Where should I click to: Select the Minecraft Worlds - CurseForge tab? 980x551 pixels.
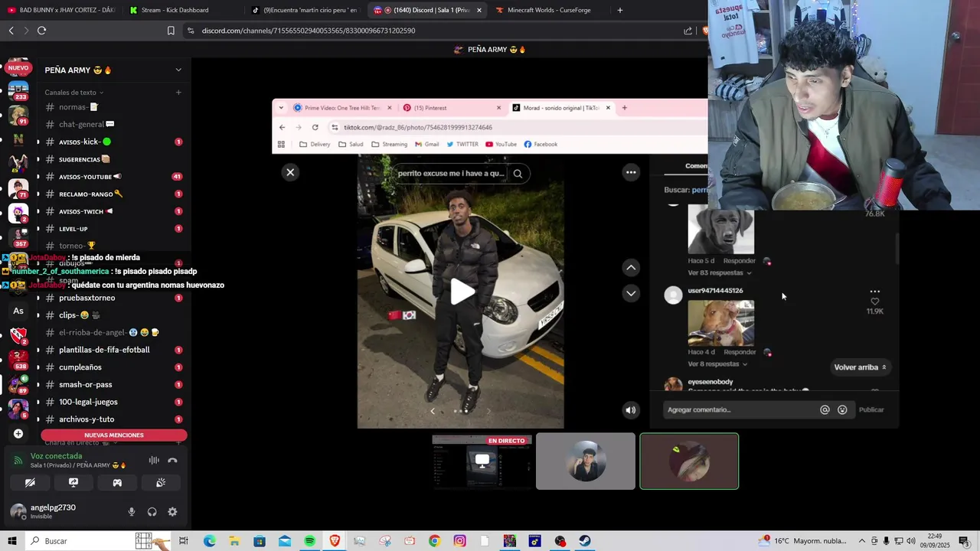coord(548,10)
